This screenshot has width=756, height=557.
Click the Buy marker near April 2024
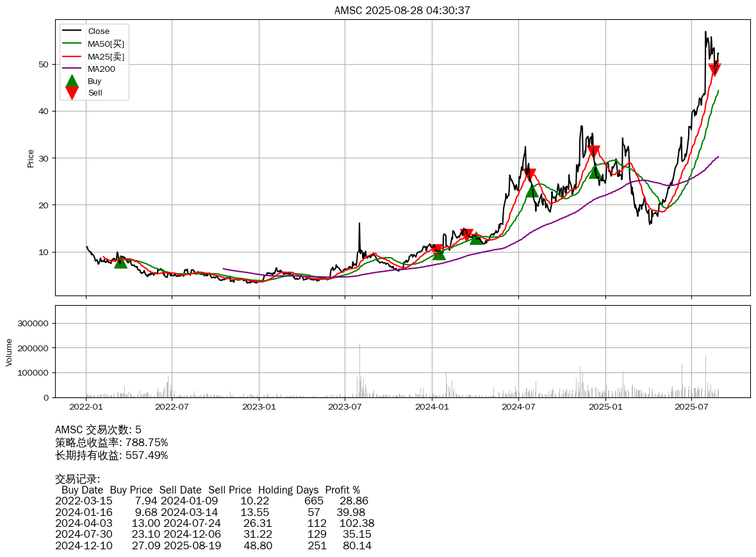coord(476,238)
